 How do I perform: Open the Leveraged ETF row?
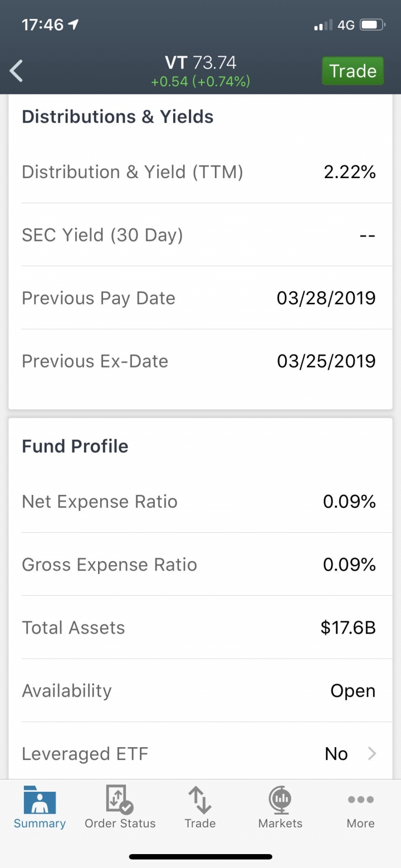[x=200, y=754]
